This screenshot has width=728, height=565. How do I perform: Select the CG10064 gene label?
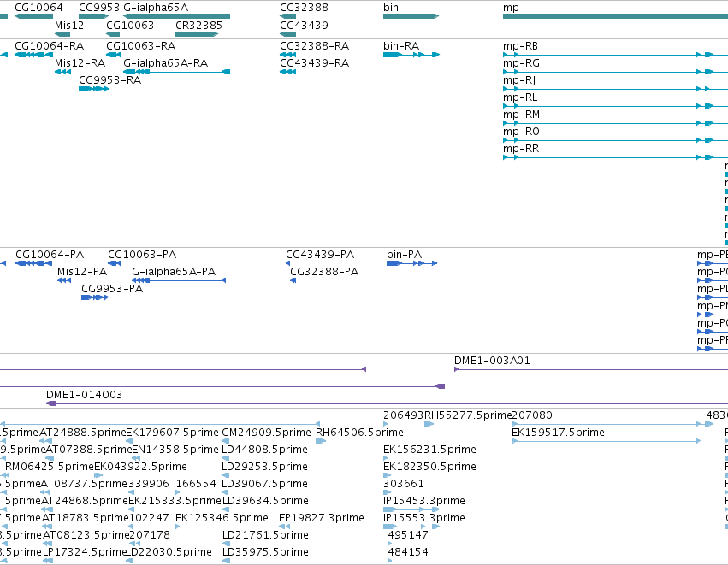pos(38,8)
